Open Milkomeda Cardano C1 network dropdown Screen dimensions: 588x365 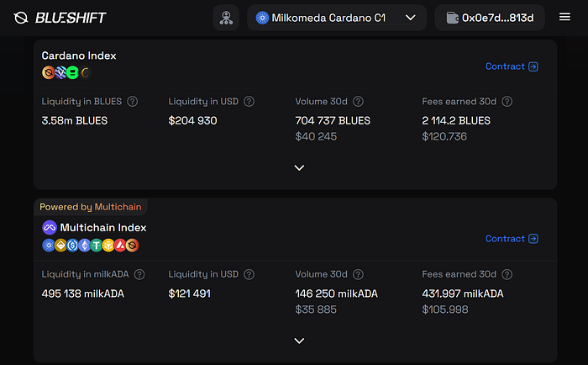tap(336, 18)
